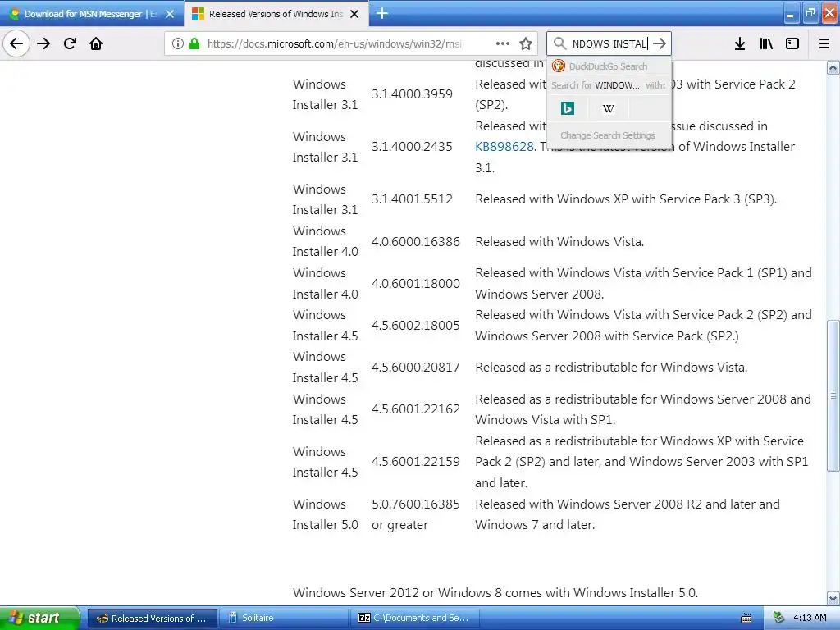
Task: Go forward to next page
Action: coord(43,43)
